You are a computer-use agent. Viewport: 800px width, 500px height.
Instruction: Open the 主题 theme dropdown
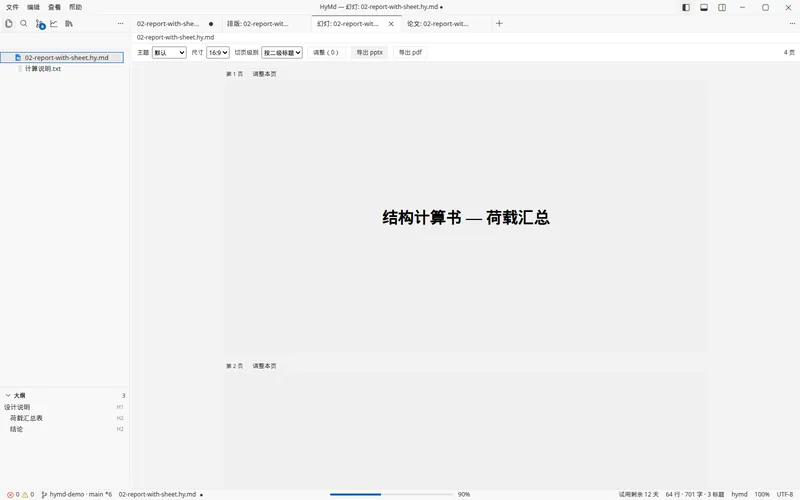[x=169, y=53]
